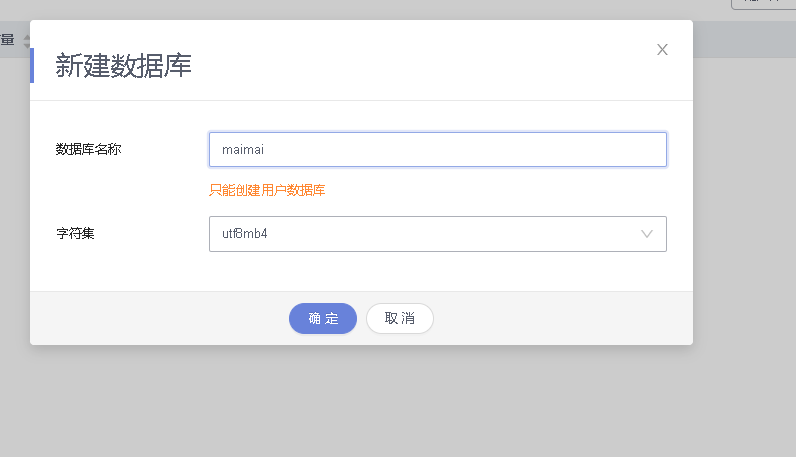Click the blank white area below the 字符集 label
Image resolution: width=796 pixels, height=457 pixels.
pos(100,268)
